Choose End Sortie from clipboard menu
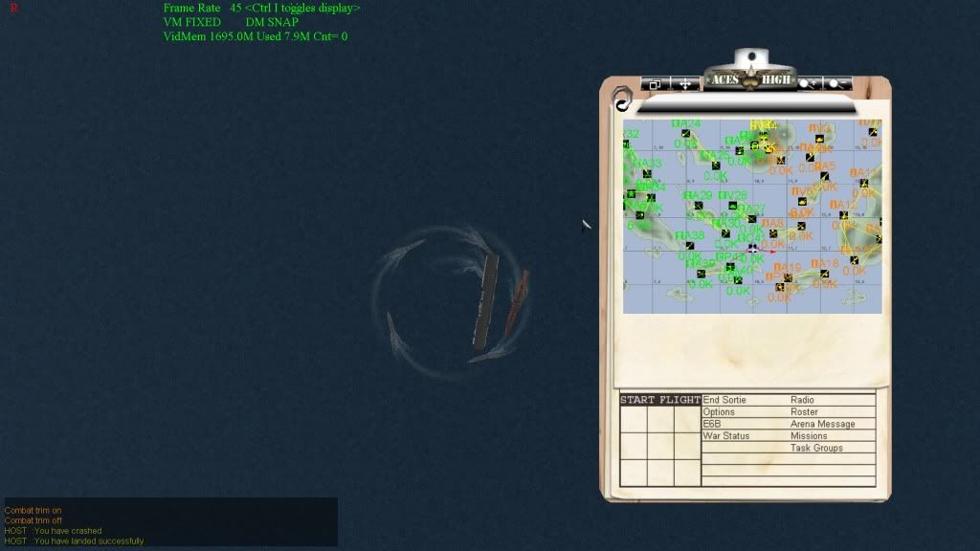Image resolution: width=980 pixels, height=551 pixels. tap(724, 400)
